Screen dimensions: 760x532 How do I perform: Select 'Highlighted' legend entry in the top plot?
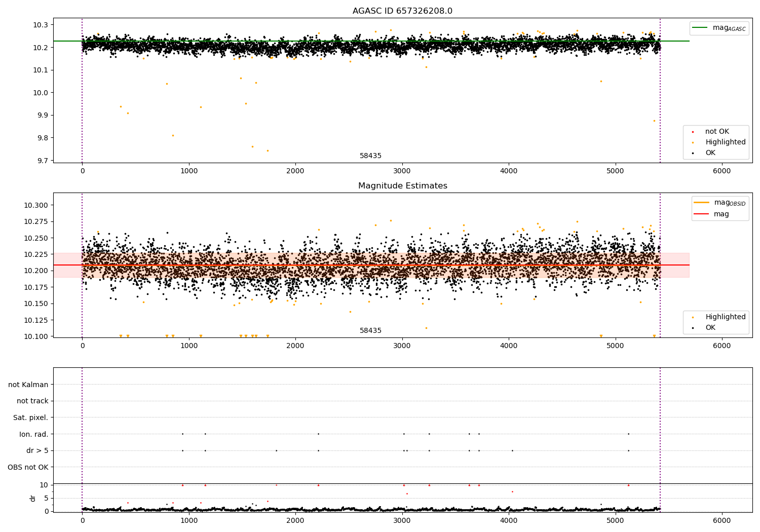click(726, 142)
